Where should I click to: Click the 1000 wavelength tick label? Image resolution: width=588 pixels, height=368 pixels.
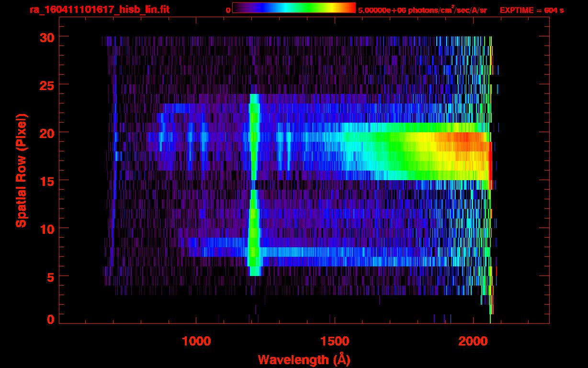(196, 341)
